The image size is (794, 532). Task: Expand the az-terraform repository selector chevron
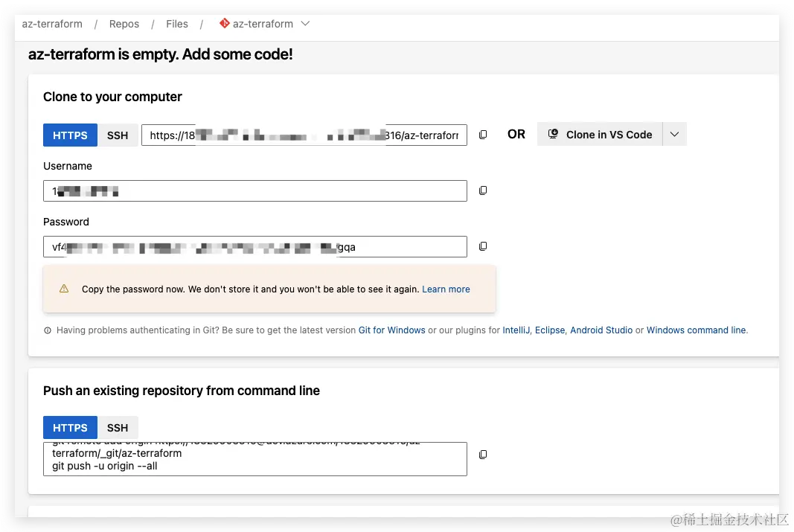pos(305,23)
